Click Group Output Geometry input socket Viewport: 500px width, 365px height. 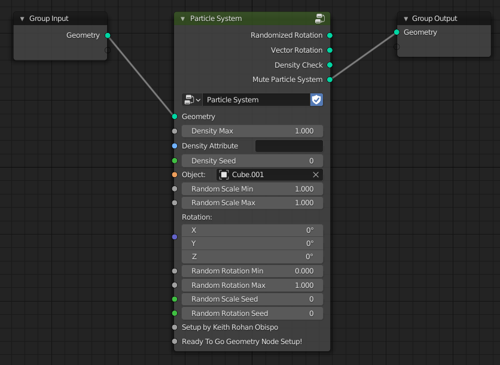[397, 32]
